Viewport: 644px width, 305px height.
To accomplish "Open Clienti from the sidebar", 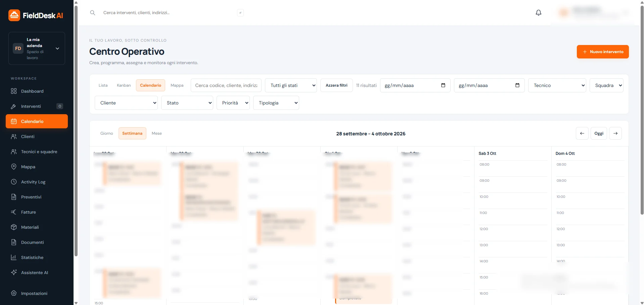I will pos(37,136).
